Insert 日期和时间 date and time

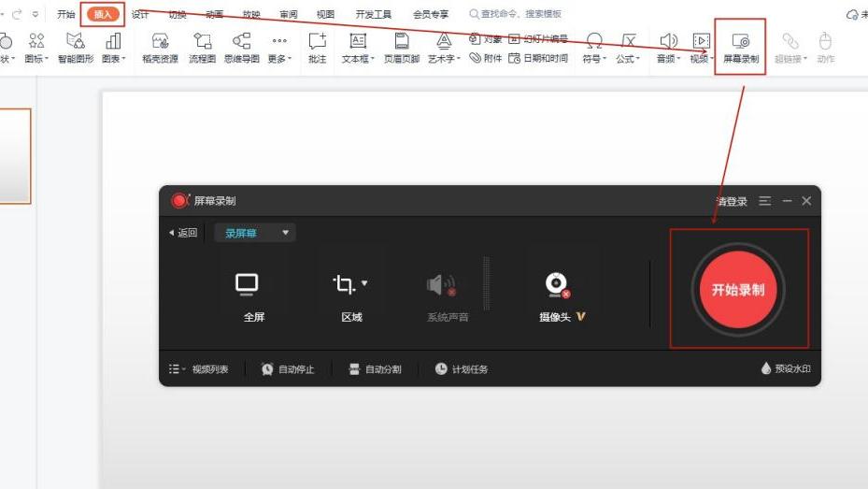pyautogui.click(x=538, y=58)
